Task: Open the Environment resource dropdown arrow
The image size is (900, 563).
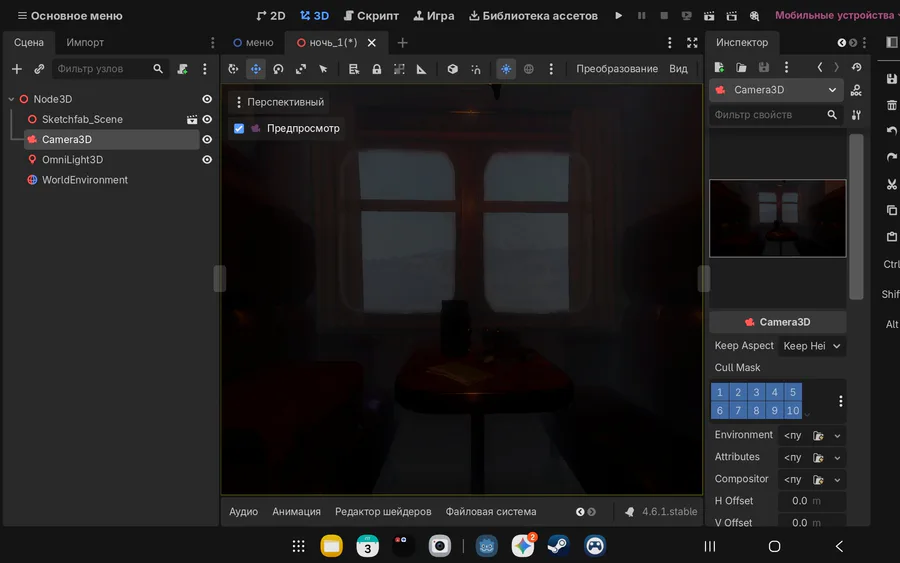Action: (x=837, y=436)
